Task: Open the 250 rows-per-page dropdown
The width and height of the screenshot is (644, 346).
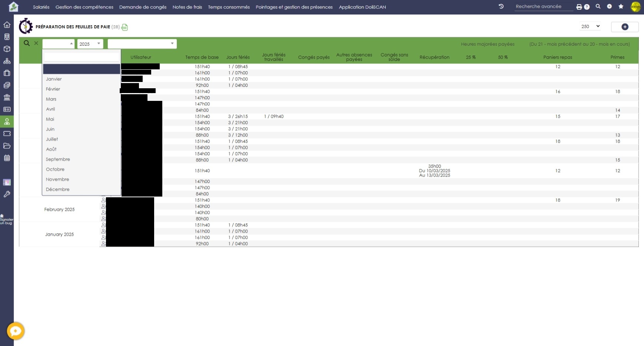Action: [x=590, y=26]
